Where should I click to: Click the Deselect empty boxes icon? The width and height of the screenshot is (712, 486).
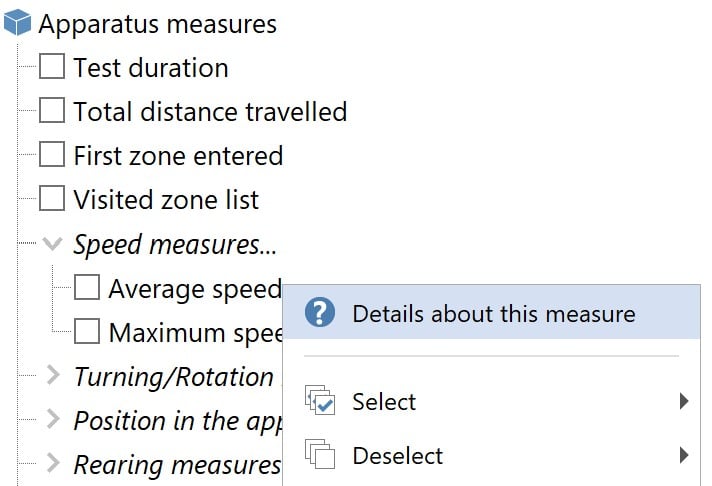click(319, 456)
